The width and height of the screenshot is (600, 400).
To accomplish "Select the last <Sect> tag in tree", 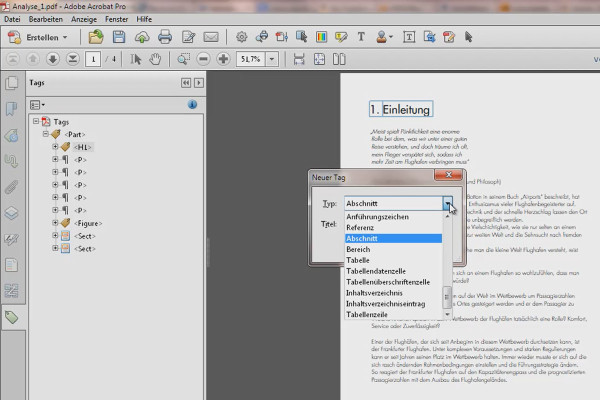I will click(x=85, y=249).
